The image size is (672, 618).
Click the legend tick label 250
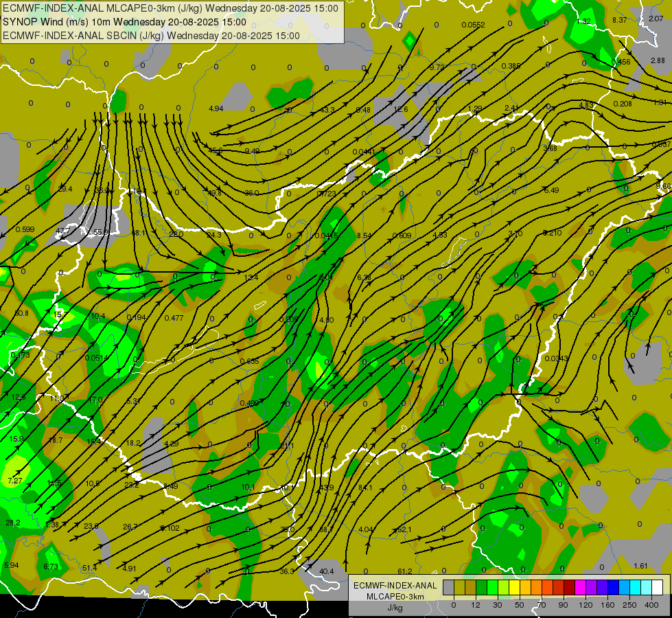(x=629, y=605)
